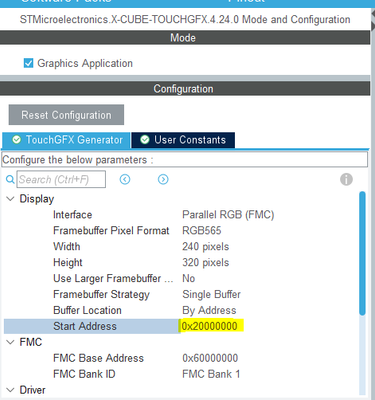Edit the 0x20000000 start address value

coord(211,326)
